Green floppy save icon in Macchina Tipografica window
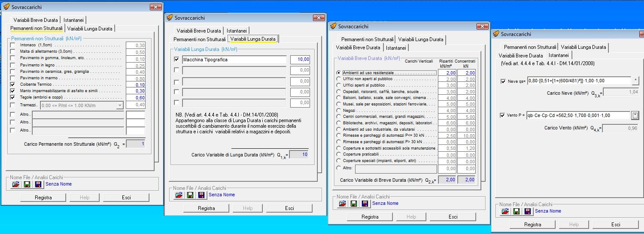The height and width of the screenshot is (234, 644). 190,195
